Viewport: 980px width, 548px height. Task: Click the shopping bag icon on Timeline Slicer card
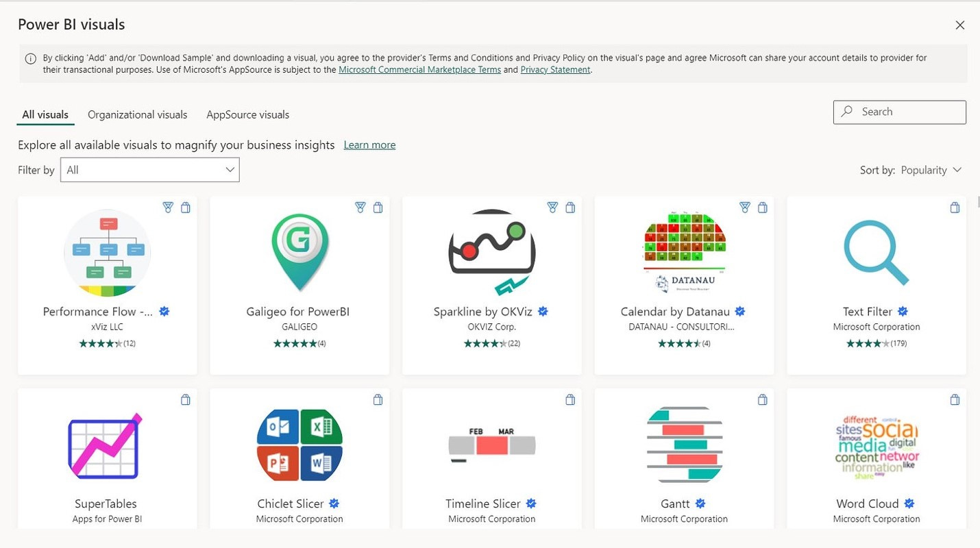(571, 400)
